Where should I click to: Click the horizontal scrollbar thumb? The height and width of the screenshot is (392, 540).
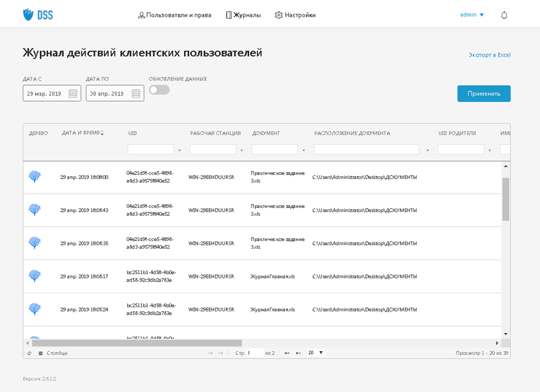(x=137, y=343)
